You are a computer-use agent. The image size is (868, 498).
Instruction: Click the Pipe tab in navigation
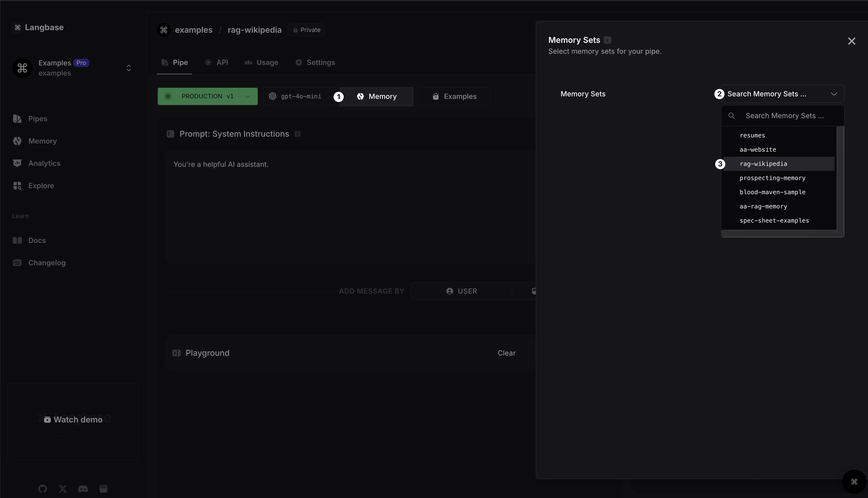pos(179,62)
